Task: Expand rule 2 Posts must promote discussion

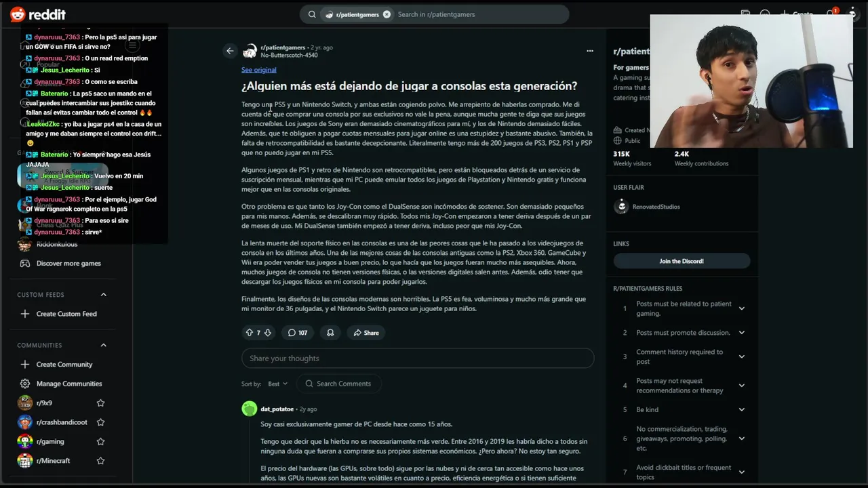Action: [x=741, y=333]
